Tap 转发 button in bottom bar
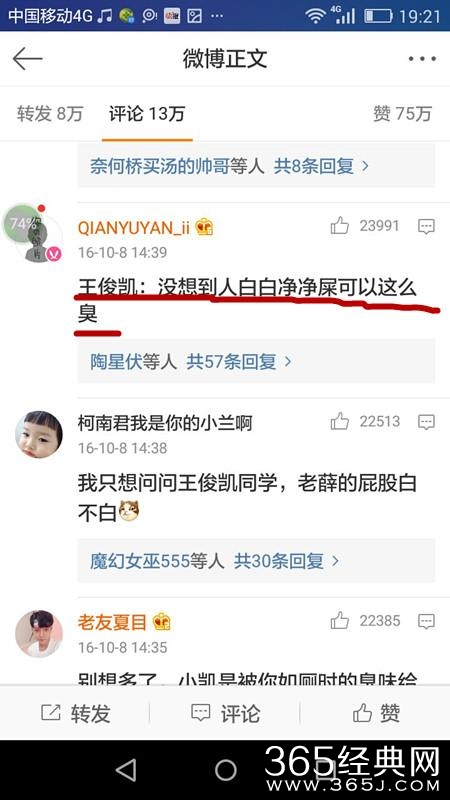 pyautogui.click(x=75, y=713)
